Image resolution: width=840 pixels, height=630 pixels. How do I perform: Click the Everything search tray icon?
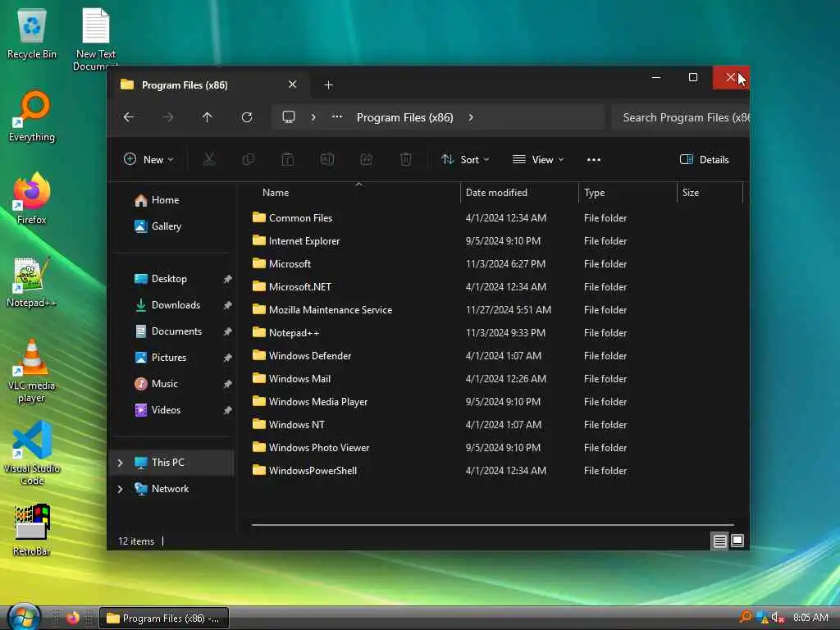click(745, 617)
